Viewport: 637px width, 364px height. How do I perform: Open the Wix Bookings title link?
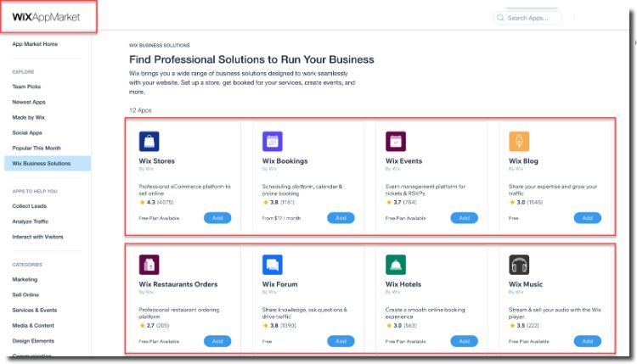pos(285,161)
